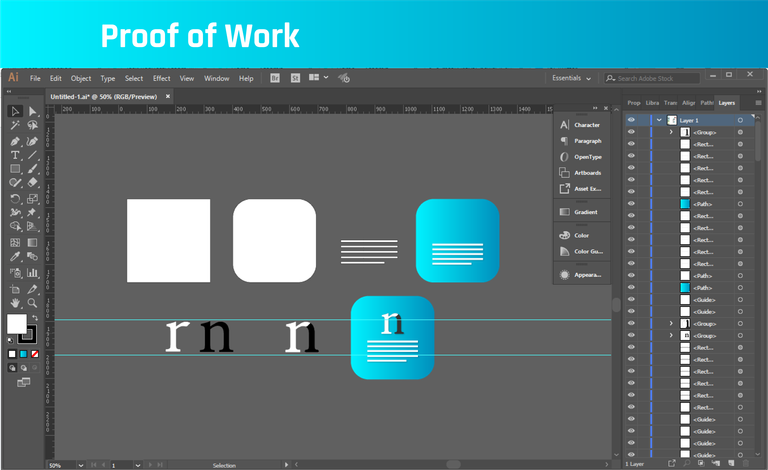Reset to default fill and stroke
The image size is (768, 470).
pos(11,340)
